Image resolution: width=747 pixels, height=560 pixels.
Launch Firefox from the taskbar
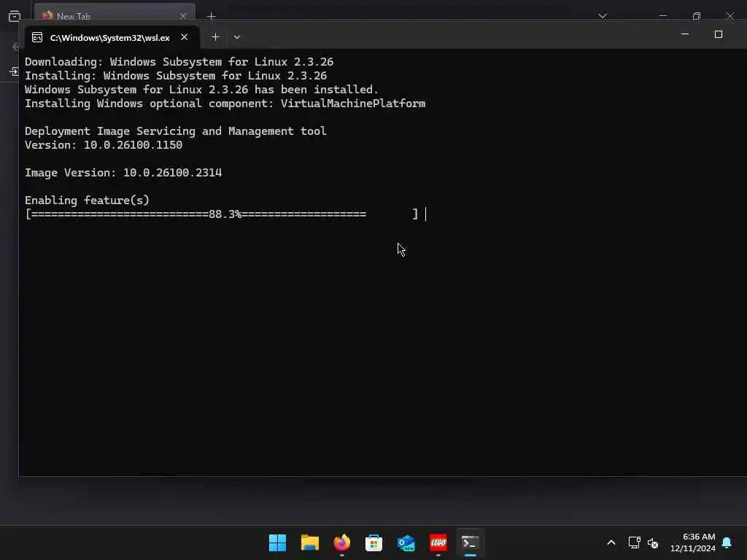coord(341,542)
